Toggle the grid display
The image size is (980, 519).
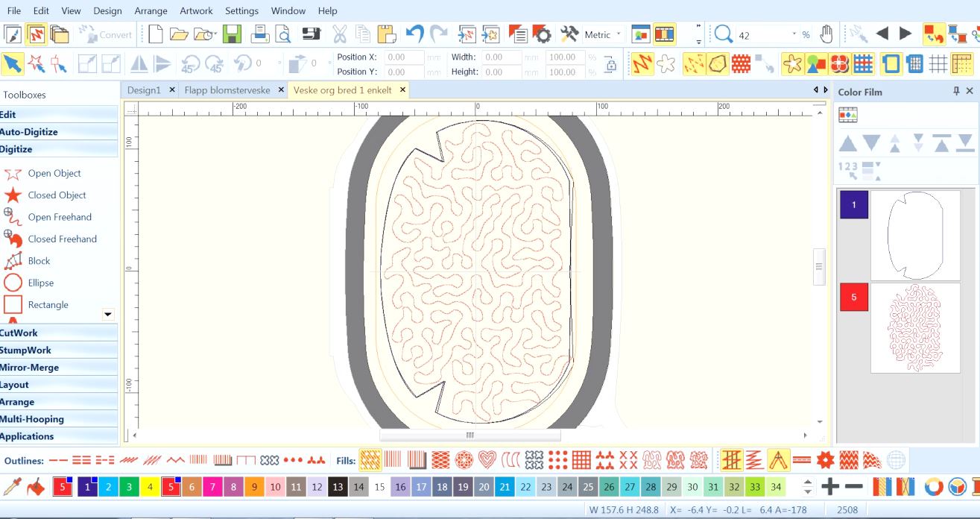coord(938,64)
